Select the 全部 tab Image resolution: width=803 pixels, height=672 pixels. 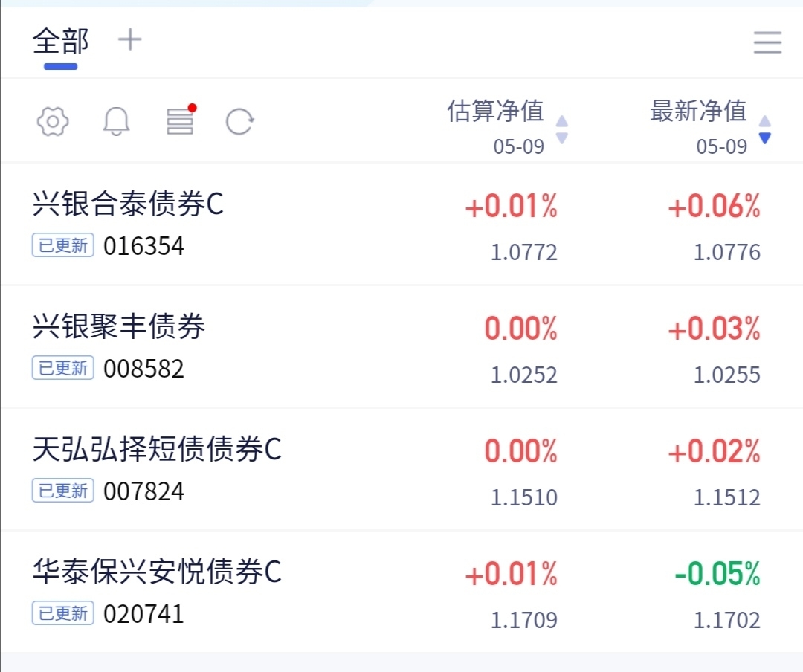[x=60, y=41]
